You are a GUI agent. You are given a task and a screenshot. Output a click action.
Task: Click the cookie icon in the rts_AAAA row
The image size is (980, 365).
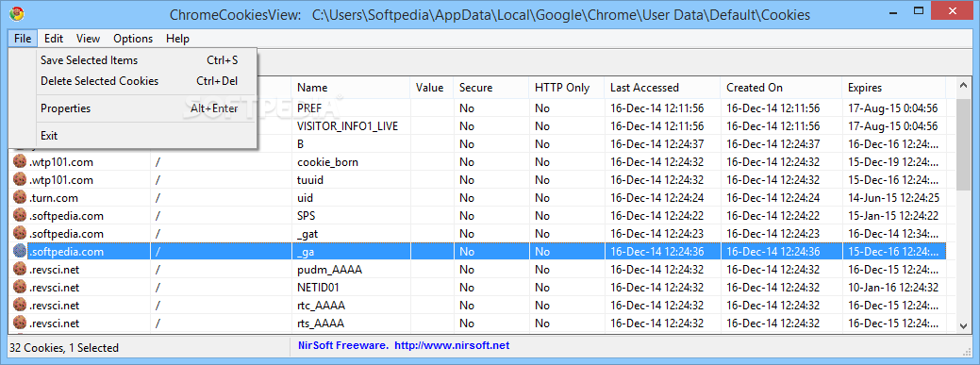point(20,324)
